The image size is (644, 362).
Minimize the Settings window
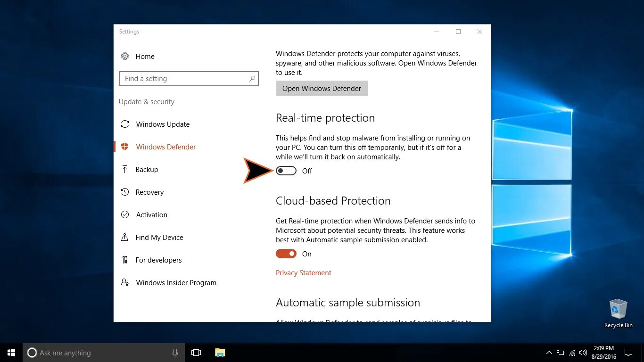tap(437, 32)
